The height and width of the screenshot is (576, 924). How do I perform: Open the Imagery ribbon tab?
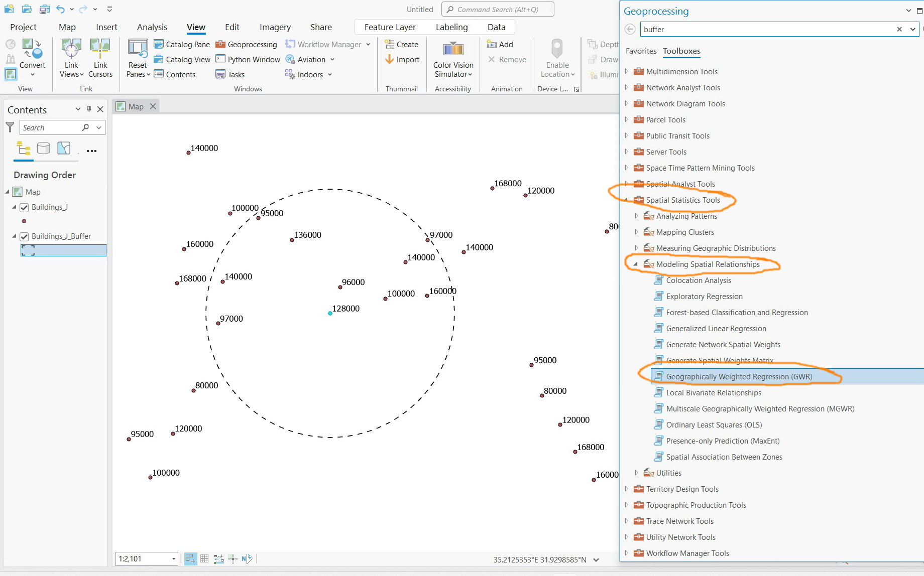(x=275, y=27)
